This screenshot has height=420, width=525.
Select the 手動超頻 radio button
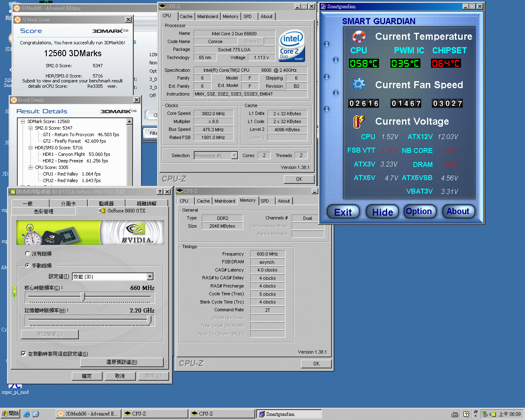click(27, 265)
